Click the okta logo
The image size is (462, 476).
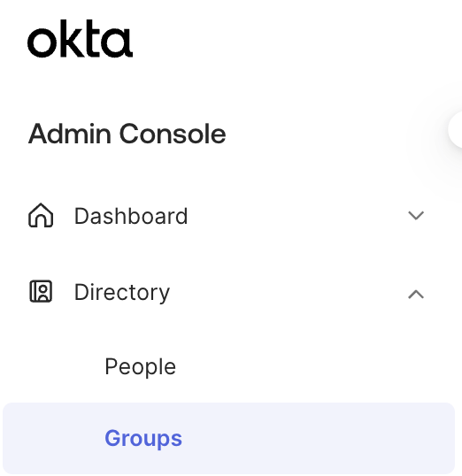(80, 39)
